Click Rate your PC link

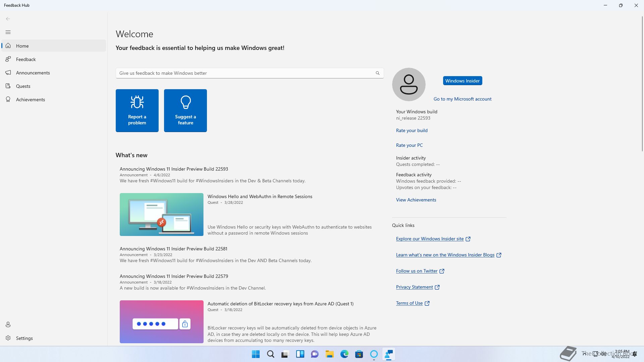[409, 145]
